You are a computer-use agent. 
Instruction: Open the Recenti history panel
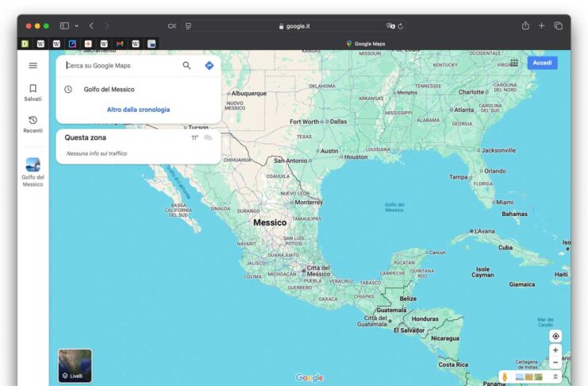pyautogui.click(x=33, y=124)
